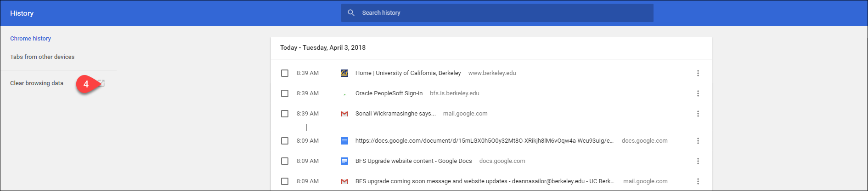Image resolution: width=868 pixels, height=191 pixels.
Task: Click the Search history field
Action: [x=501, y=13]
